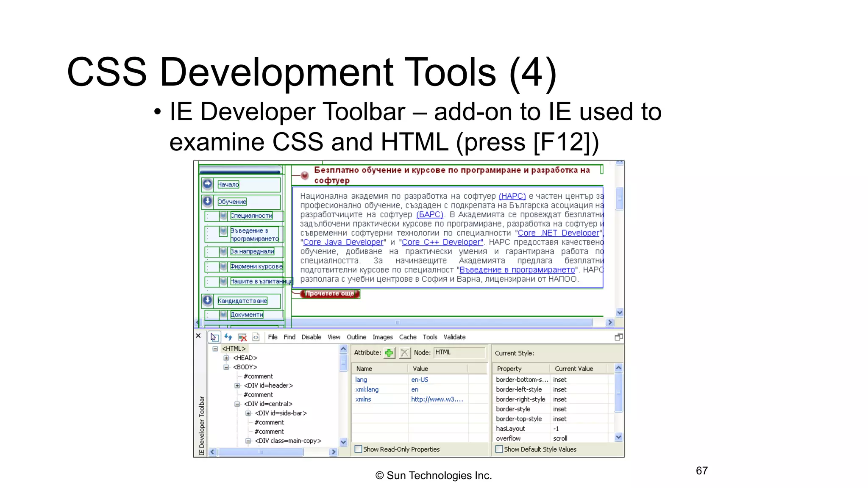The width and height of the screenshot is (868, 488).
Task: Unpin the developer toolbar pane icon
Action: [618, 337]
